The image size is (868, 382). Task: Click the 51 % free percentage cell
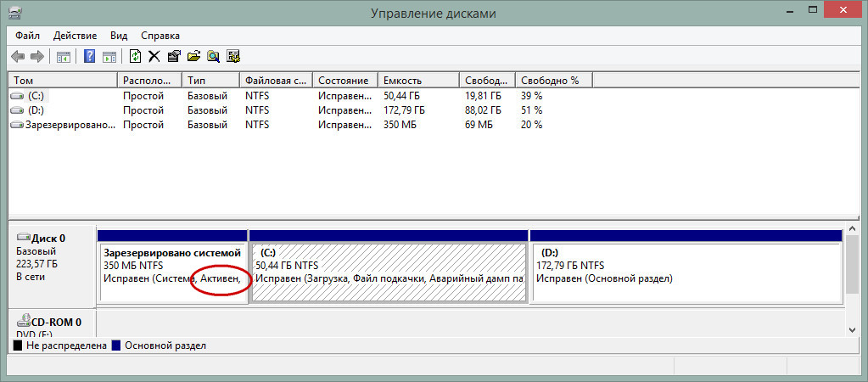(531, 110)
